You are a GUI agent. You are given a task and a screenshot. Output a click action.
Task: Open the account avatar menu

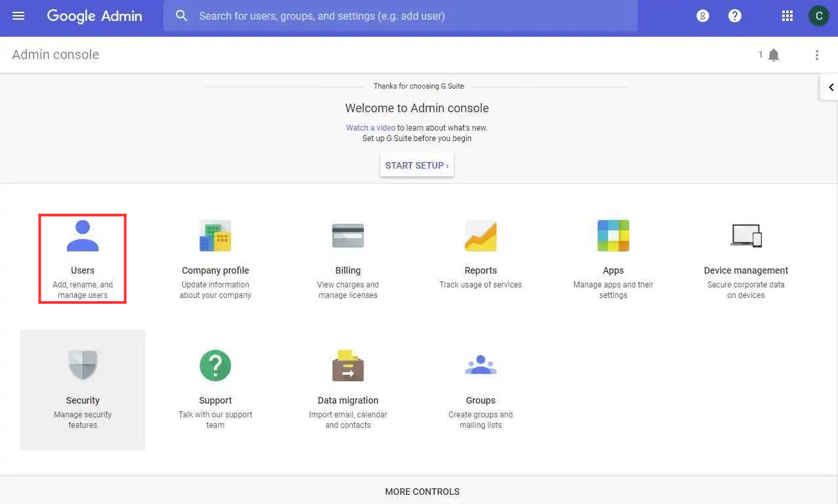point(818,16)
